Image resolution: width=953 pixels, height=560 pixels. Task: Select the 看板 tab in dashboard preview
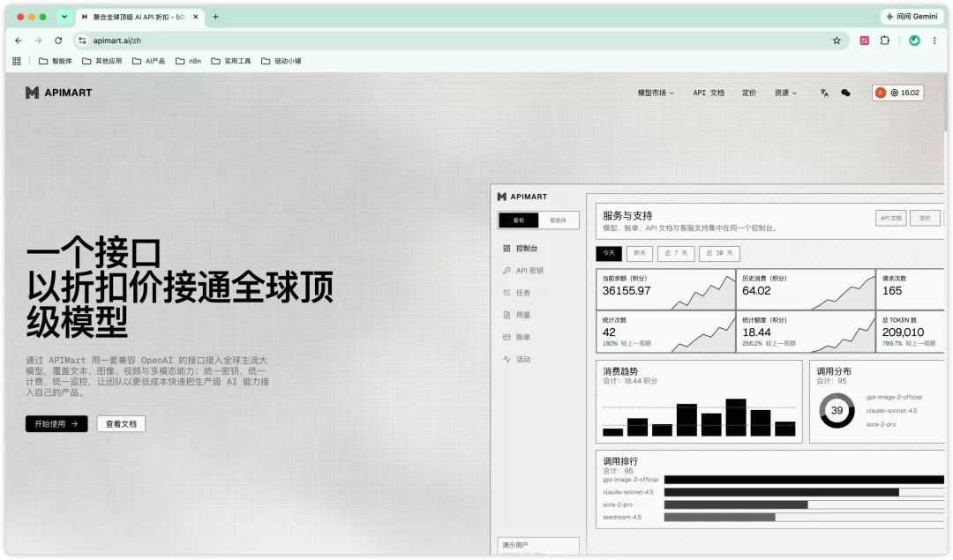519,220
